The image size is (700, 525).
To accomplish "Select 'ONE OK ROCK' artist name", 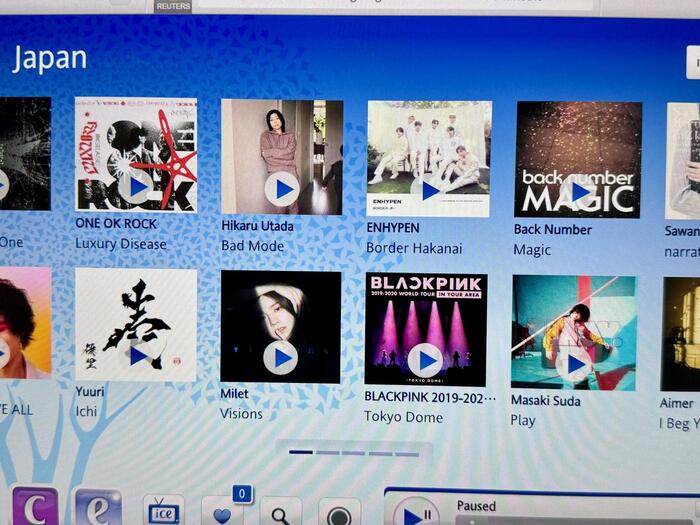I will pos(116,224).
